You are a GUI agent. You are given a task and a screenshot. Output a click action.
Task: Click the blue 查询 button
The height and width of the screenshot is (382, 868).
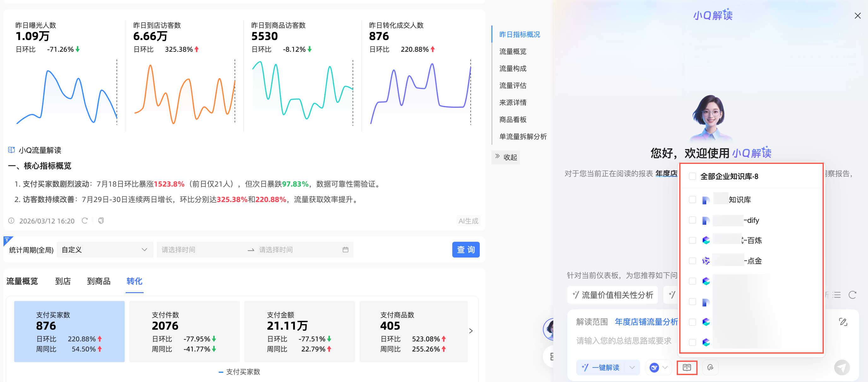coord(465,250)
